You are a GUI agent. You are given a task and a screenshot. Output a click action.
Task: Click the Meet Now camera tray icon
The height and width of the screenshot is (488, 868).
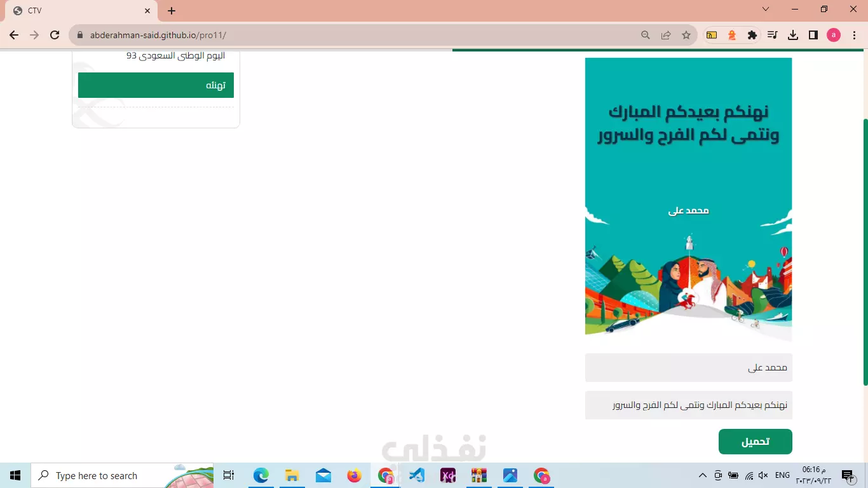point(718,475)
